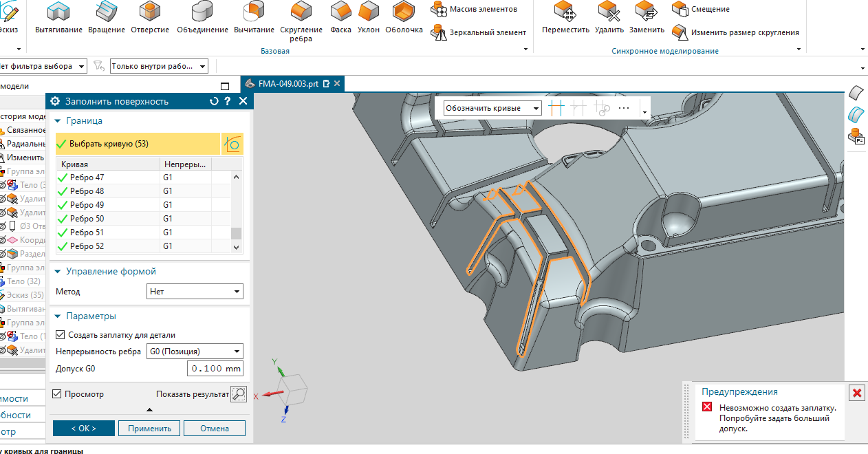Switch to the FMA-049.003.prt tab
Screen dimensions: 868x454
pyautogui.click(x=287, y=83)
